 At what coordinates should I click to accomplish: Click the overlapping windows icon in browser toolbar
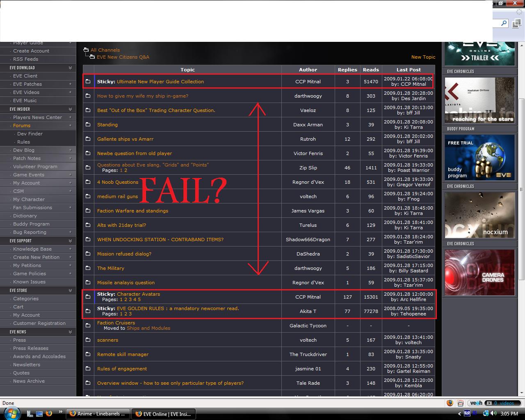pos(516,23)
